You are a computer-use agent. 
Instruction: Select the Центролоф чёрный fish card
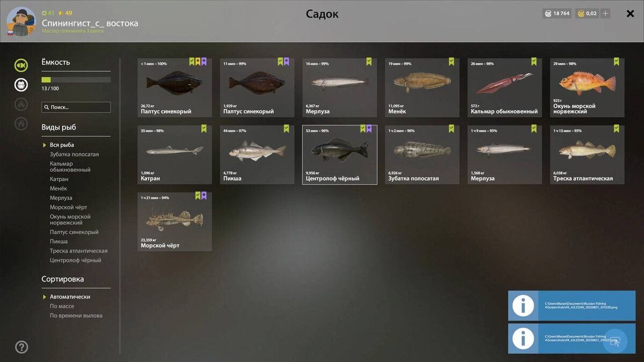click(340, 155)
